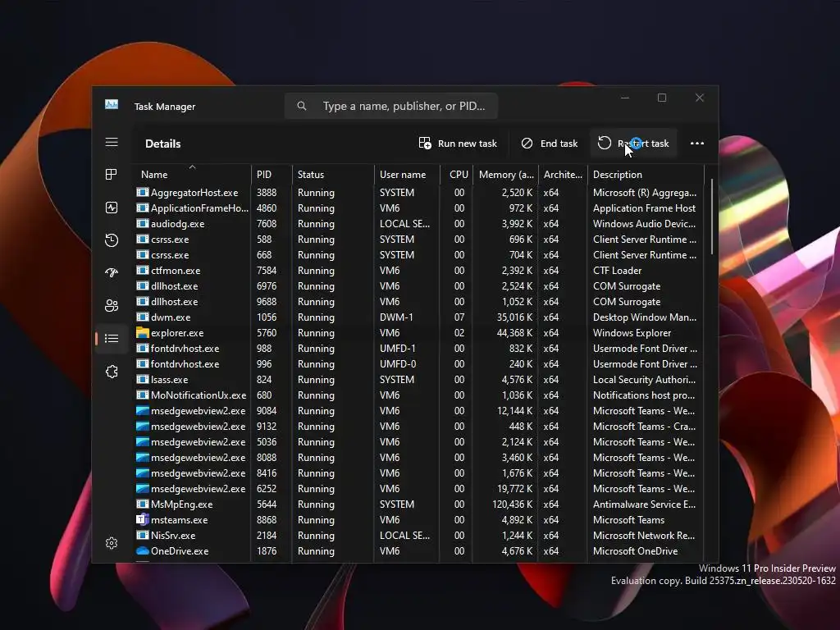840x630 pixels.
Task: Click icon of ctfmon.exe row
Action: [x=142, y=271]
